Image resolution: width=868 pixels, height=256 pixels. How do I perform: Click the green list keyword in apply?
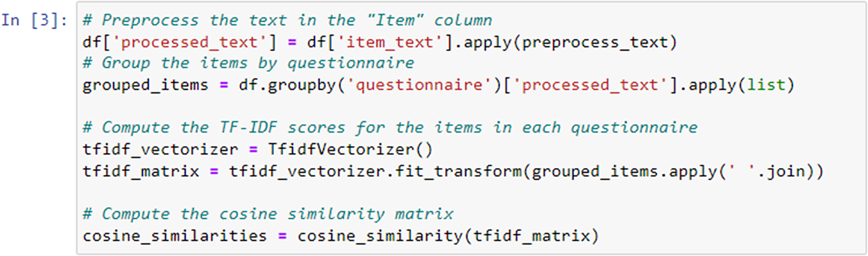pos(766,85)
